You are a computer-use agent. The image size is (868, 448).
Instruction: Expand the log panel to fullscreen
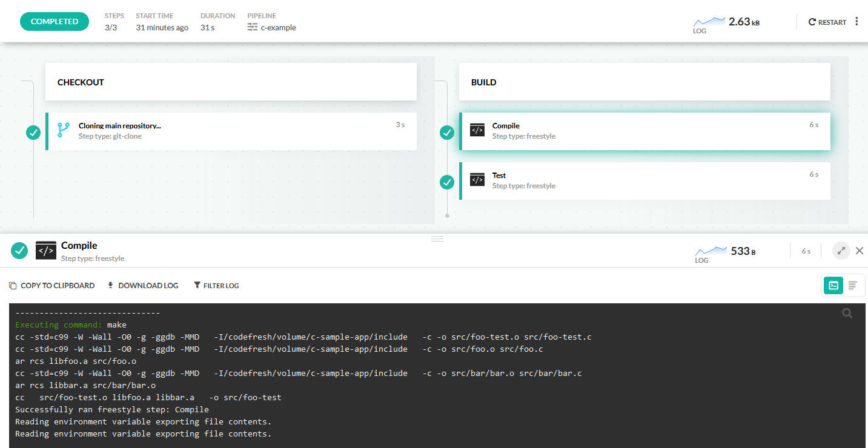[841, 251]
